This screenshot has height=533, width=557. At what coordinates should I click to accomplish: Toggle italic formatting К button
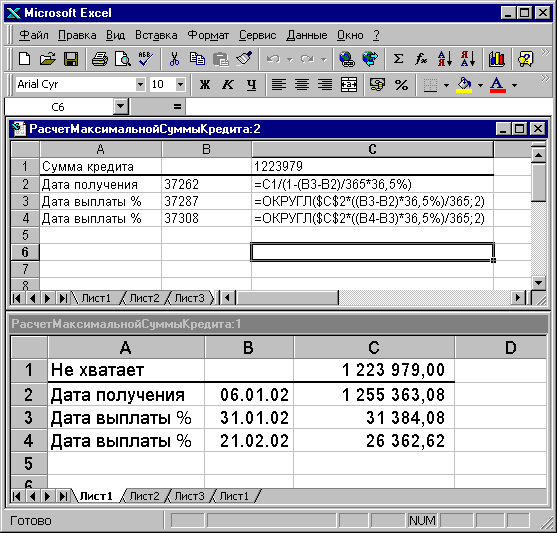(228, 85)
